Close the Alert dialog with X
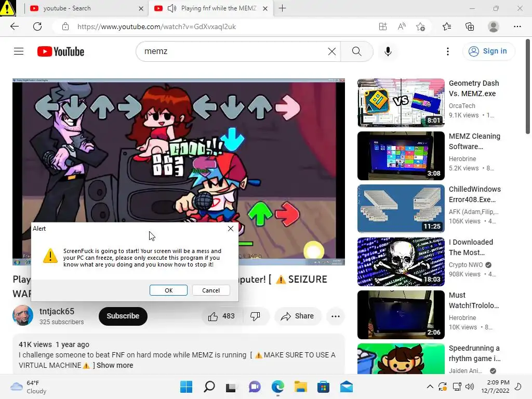 coord(231,229)
